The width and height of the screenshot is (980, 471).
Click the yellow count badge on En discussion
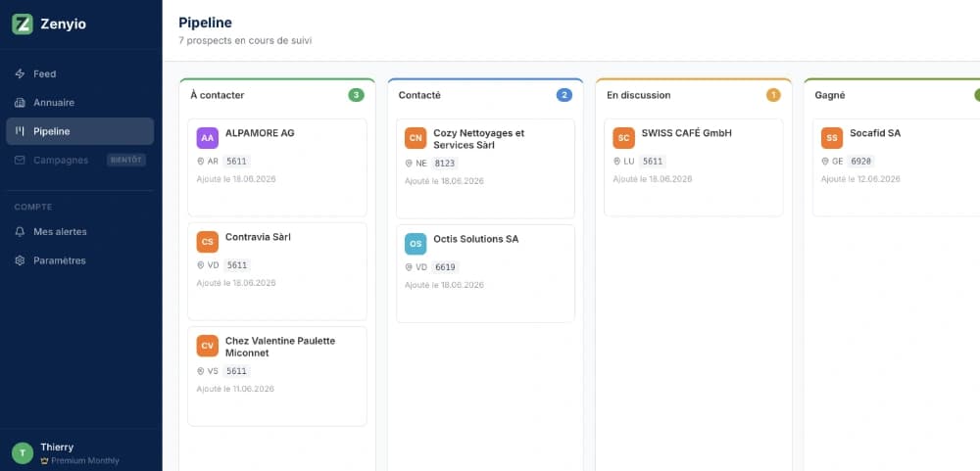click(x=773, y=96)
